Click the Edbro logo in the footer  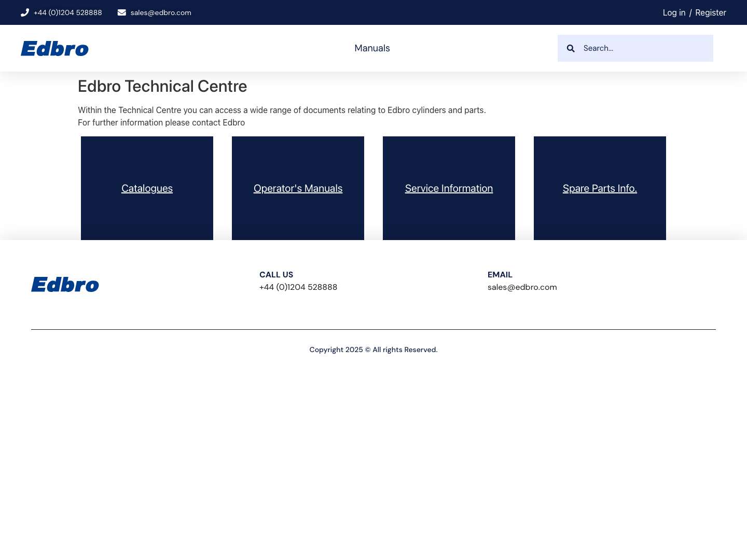point(65,284)
